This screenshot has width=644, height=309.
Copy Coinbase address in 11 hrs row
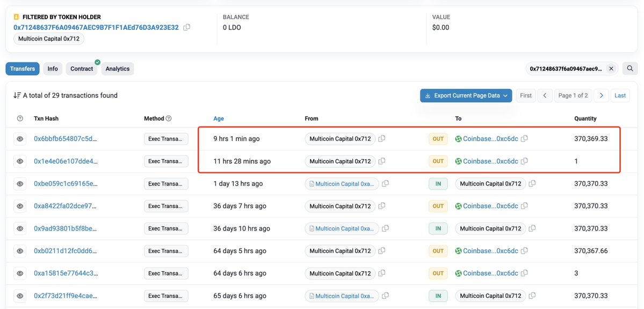[524, 161]
